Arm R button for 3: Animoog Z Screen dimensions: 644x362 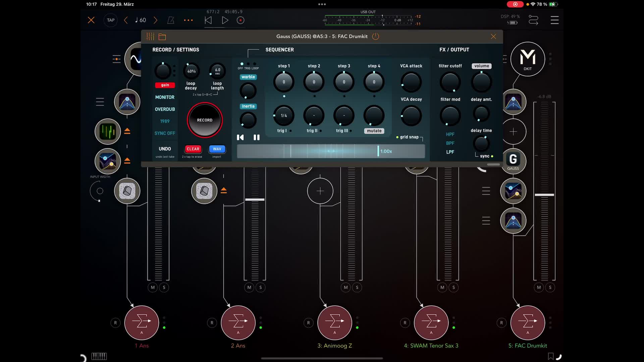click(309, 323)
